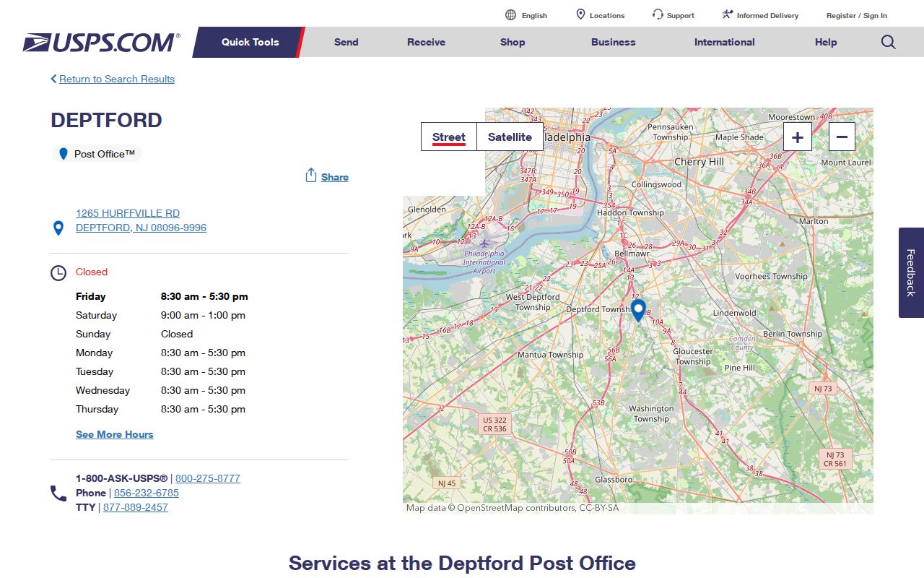Click the clock hours icon
924x578 pixels.
coord(58,273)
